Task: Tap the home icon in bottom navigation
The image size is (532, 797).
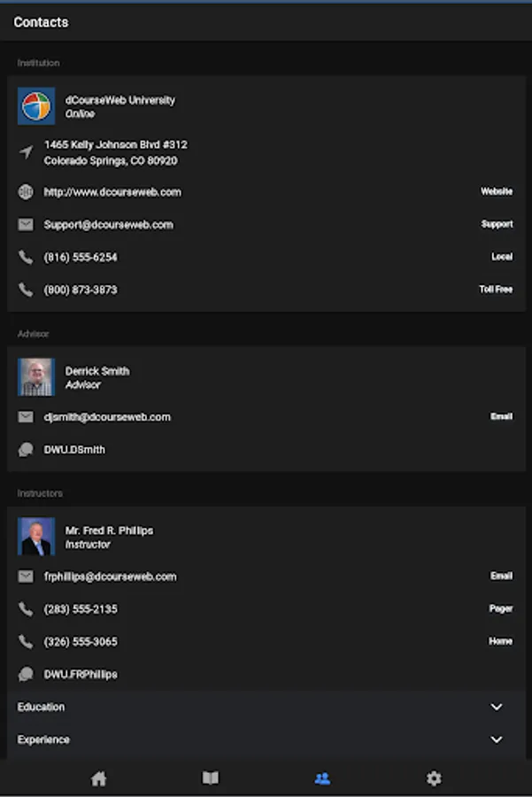Action: coord(98,778)
